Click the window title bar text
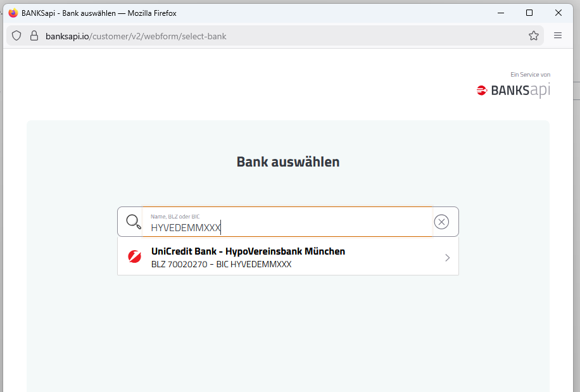The width and height of the screenshot is (580, 392). point(99,13)
